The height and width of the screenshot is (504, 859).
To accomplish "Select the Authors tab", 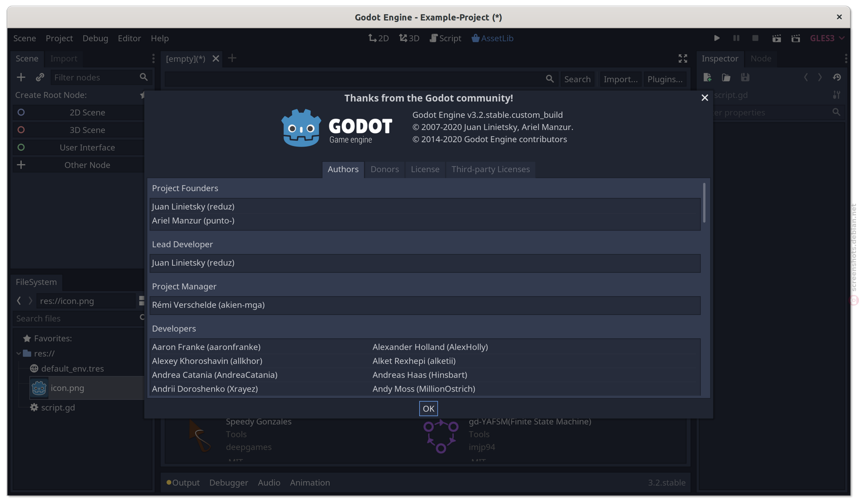I will pyautogui.click(x=343, y=169).
